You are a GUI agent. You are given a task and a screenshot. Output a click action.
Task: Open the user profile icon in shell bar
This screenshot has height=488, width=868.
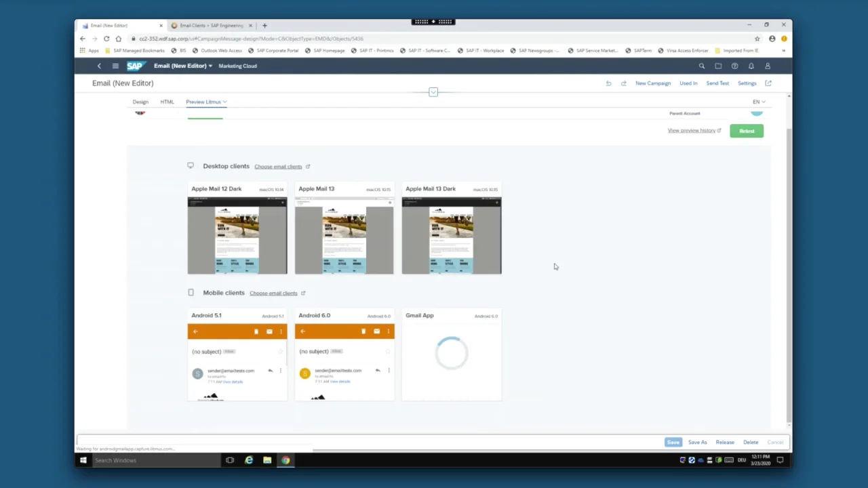768,66
